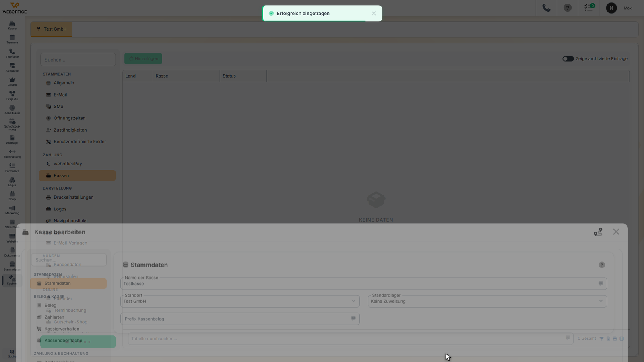Click the WEBOFFICE logo
Viewport: 644px width, 362px height.
tap(14, 8)
